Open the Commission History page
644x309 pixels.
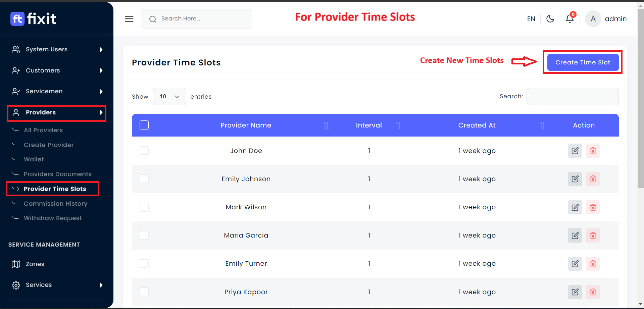tap(55, 204)
